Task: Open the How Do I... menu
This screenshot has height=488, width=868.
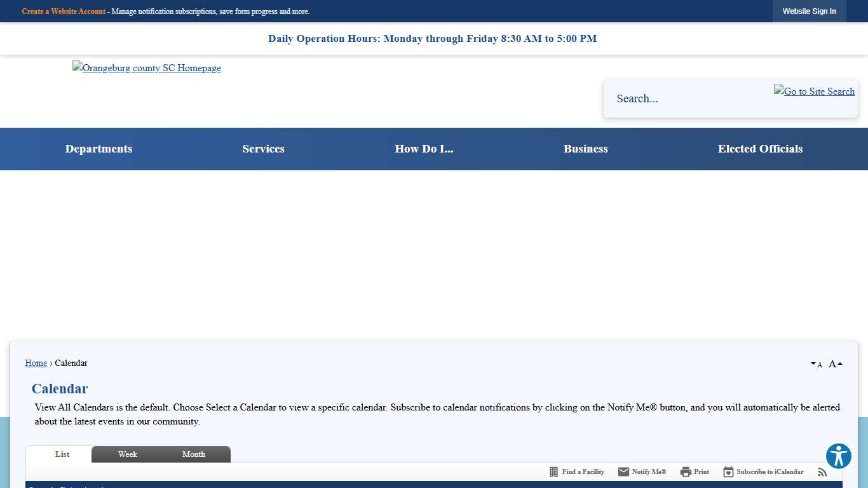Action: click(424, 149)
